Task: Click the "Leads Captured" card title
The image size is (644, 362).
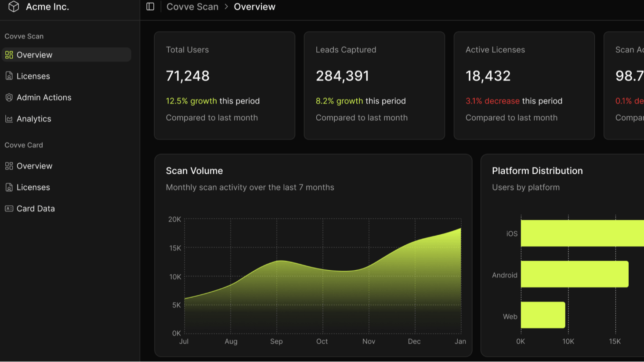Action: [x=346, y=50]
